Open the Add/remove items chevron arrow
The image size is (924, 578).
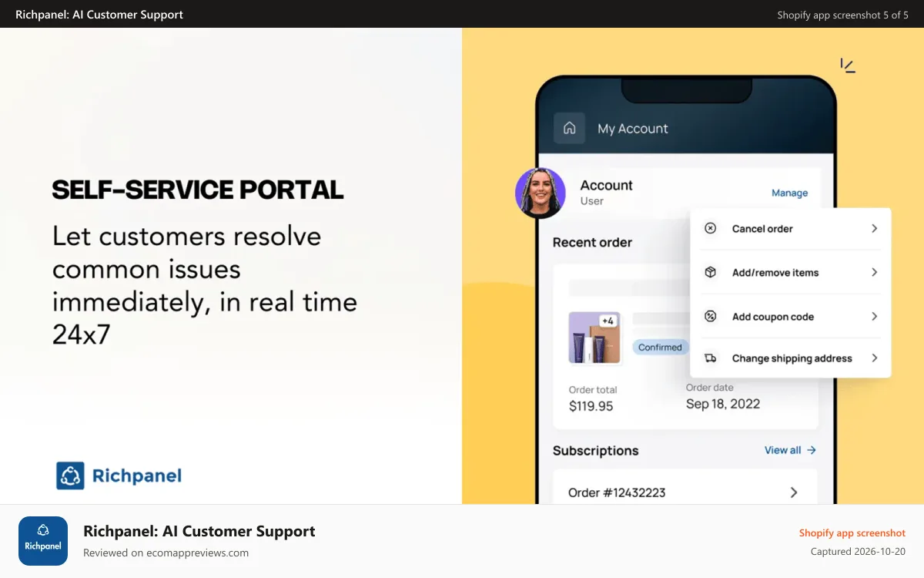874,272
